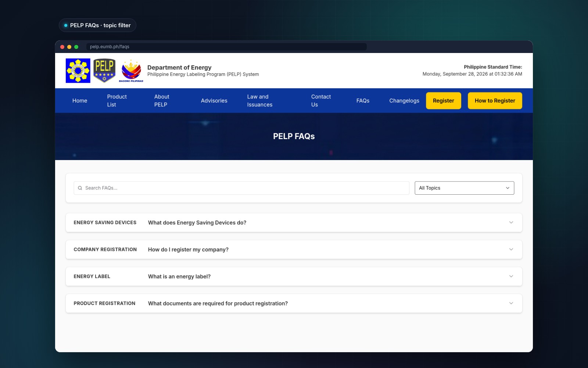The width and height of the screenshot is (588, 368).
Task: Expand the Energy Saving Devices FAQ chevron
Action: 511,223
